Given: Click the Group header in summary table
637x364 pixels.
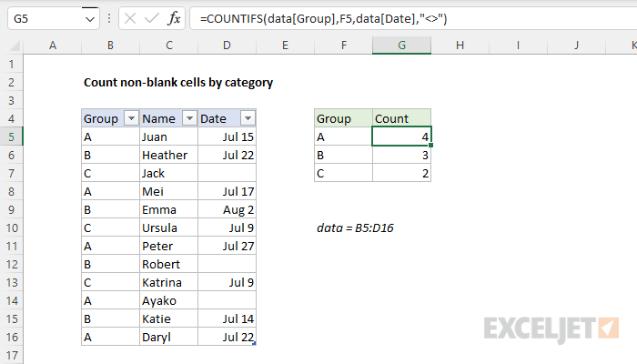Looking at the screenshot, I should click(344, 118).
